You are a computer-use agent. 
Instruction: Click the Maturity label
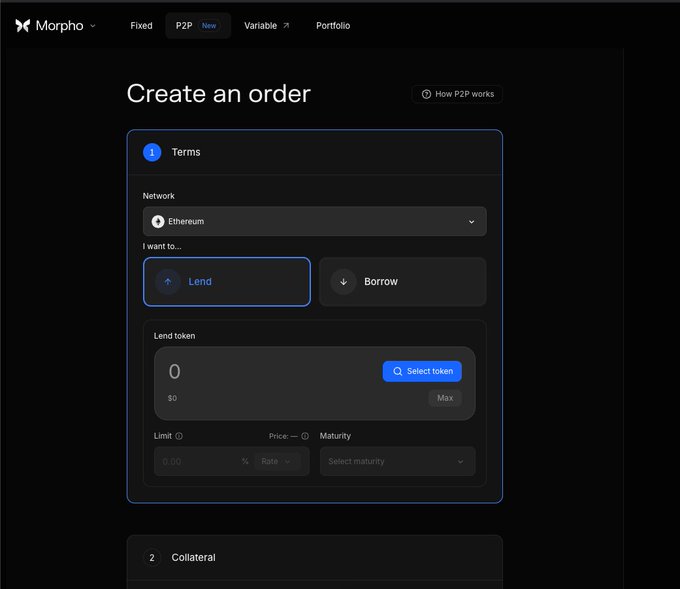point(335,436)
